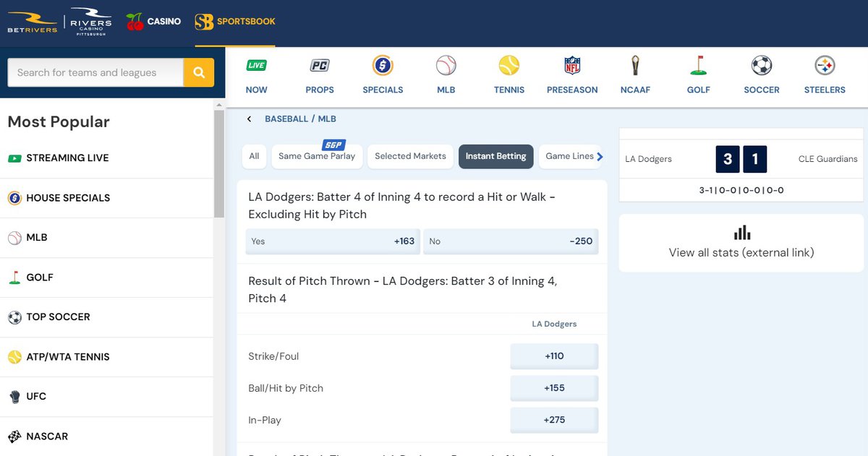Show more market tabs with right arrow
This screenshot has height=456, width=868.
coord(600,156)
